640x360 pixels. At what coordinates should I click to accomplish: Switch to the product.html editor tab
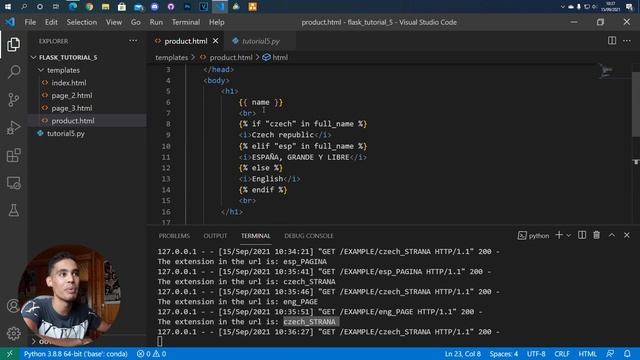coord(186,41)
